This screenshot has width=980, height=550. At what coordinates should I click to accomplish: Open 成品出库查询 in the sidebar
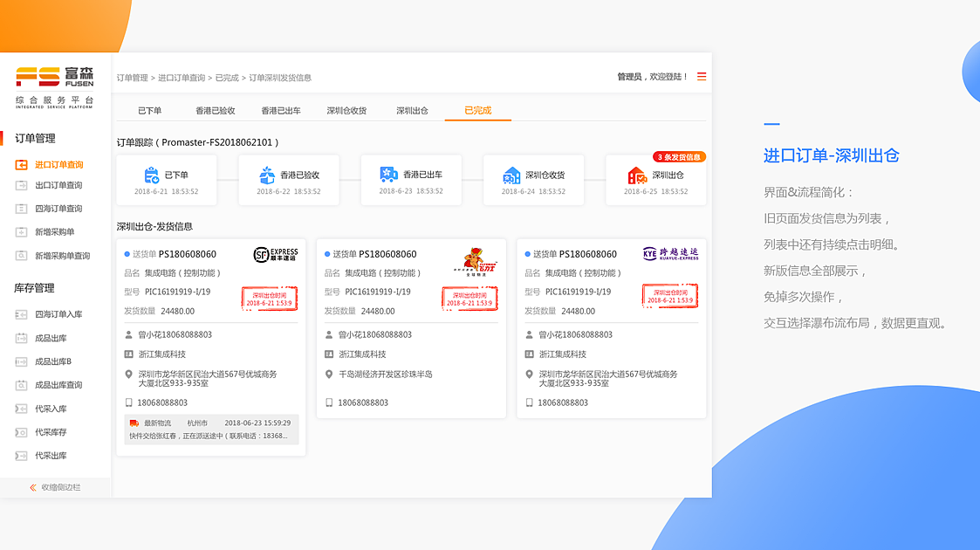[58, 385]
